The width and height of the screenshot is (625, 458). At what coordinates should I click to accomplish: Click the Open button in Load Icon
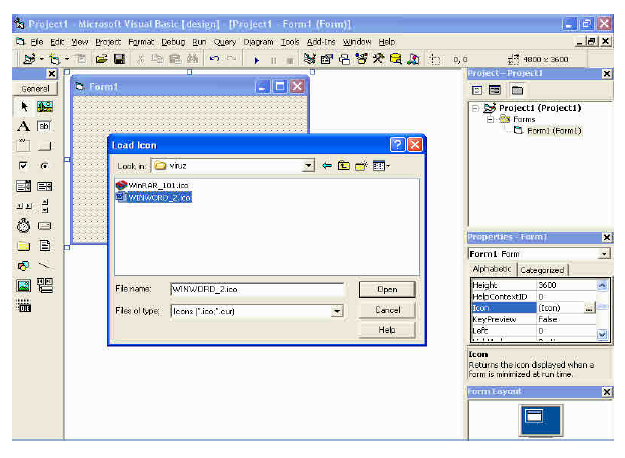[x=387, y=289]
